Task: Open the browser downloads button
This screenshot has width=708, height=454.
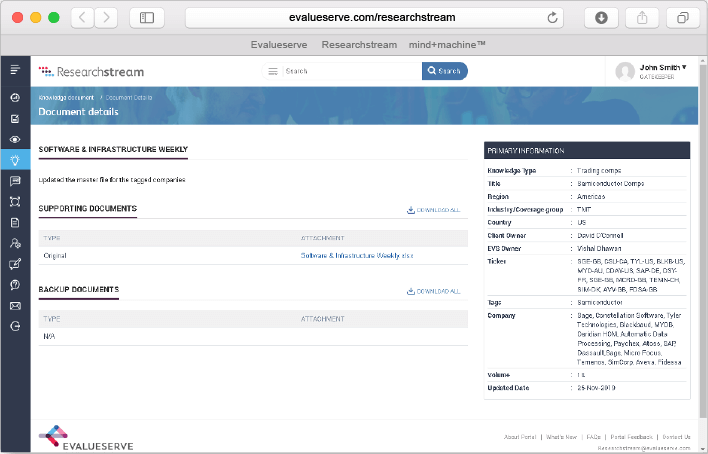Action: click(601, 18)
